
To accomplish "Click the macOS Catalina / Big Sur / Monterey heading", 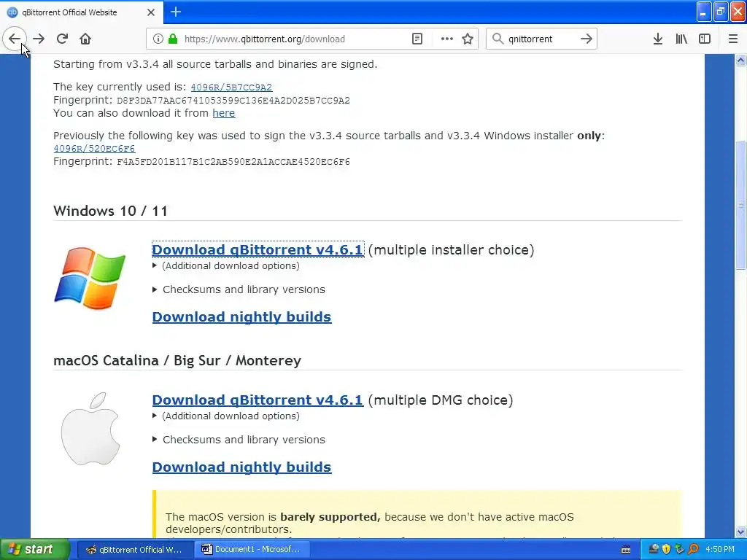I will (x=177, y=360).
